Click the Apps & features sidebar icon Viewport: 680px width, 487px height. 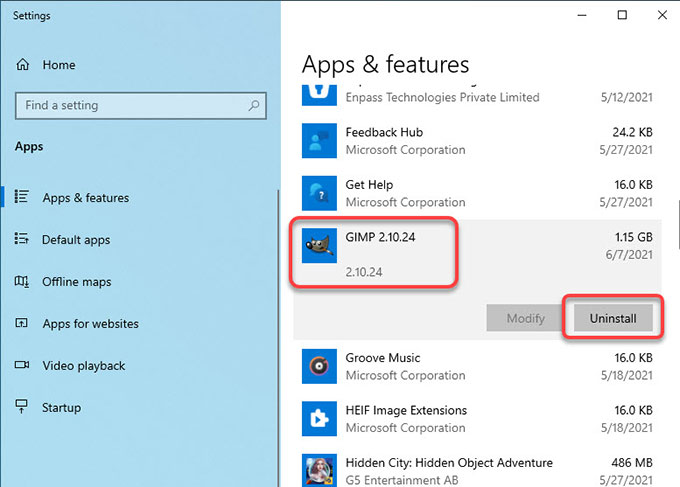point(22,196)
